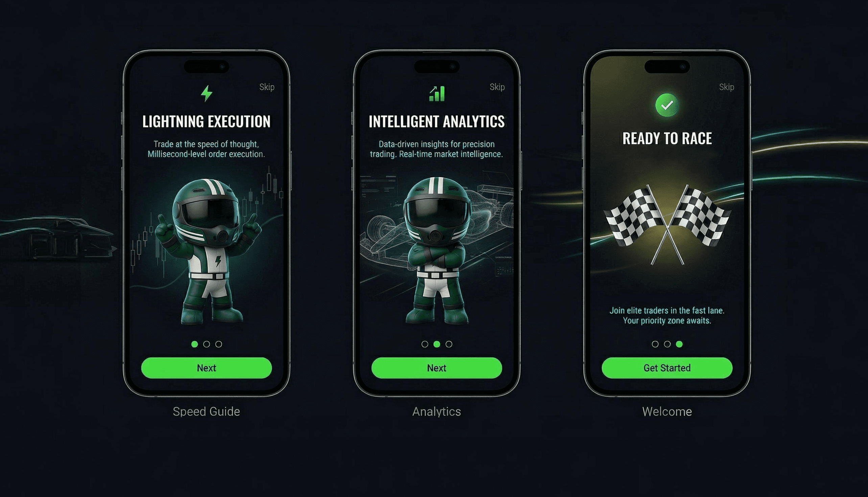Select third page dot on Intelligent Analytics screen

click(x=449, y=344)
